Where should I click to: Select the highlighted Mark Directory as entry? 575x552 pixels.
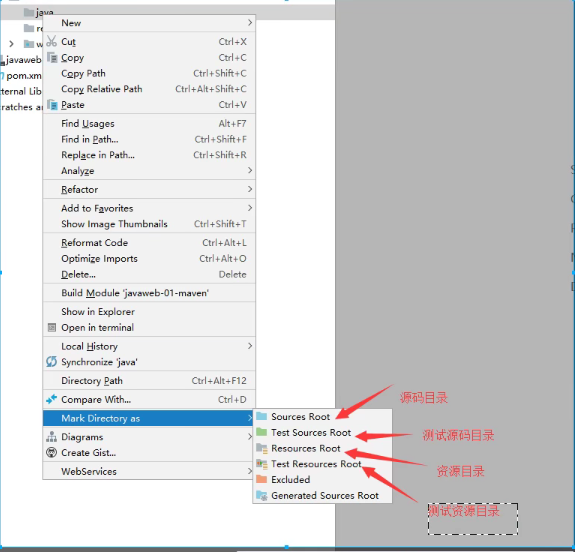click(x=149, y=418)
